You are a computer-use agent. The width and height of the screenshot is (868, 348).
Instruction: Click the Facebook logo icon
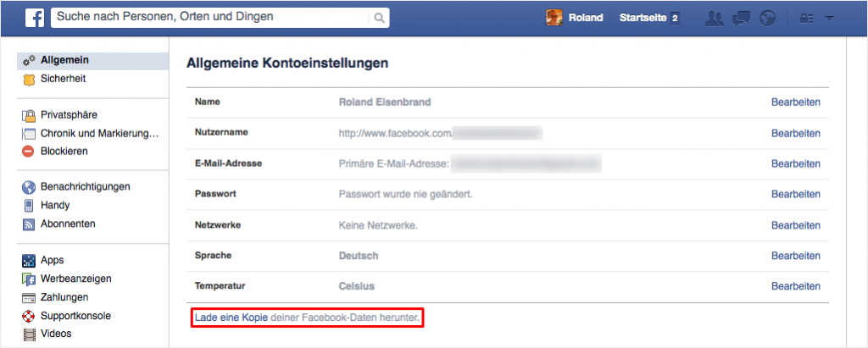[34, 18]
